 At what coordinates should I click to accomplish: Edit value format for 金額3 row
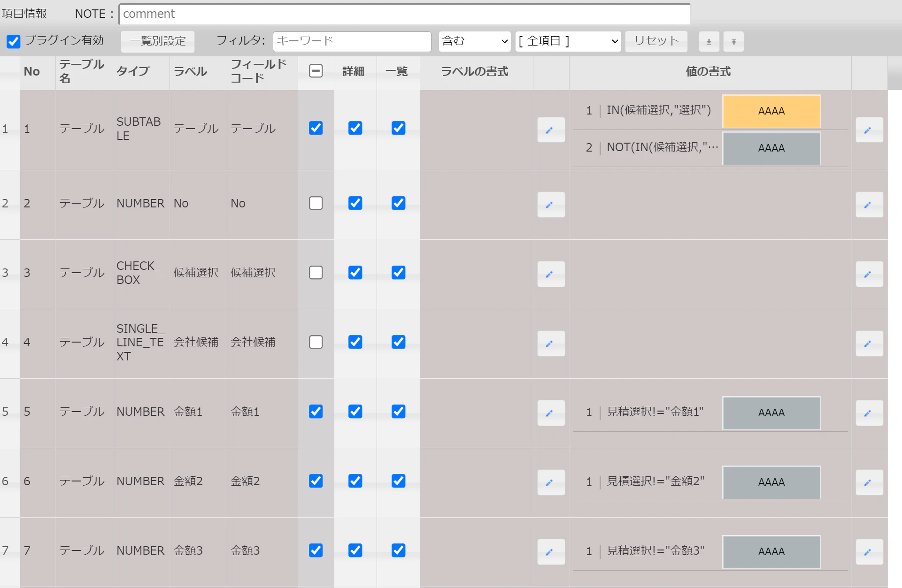869,551
